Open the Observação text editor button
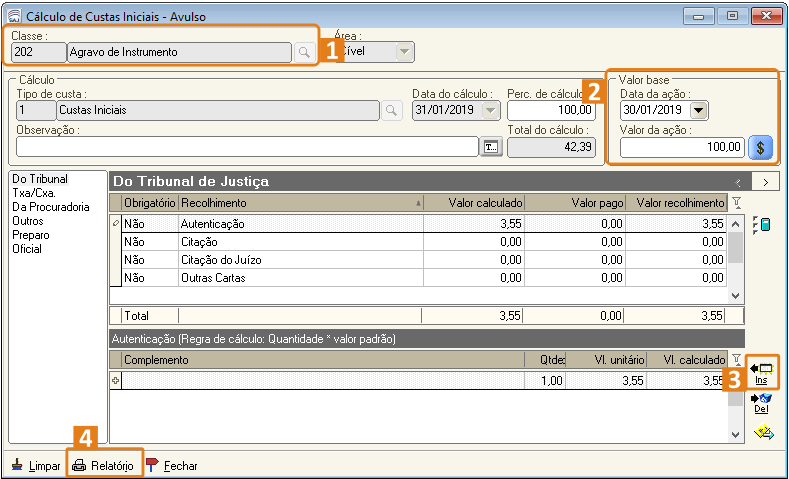789x479 pixels. coord(491,147)
